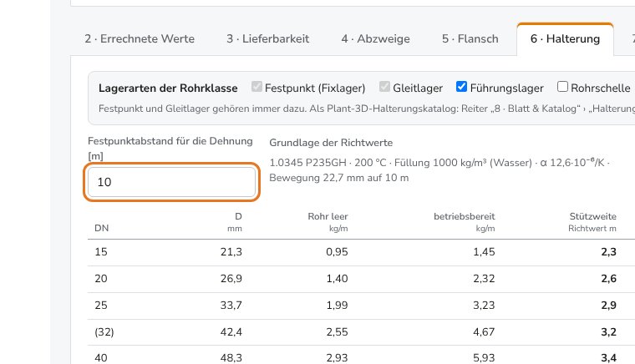
Task: Go to the 4 · Abzweige tab
Action: 375,39
